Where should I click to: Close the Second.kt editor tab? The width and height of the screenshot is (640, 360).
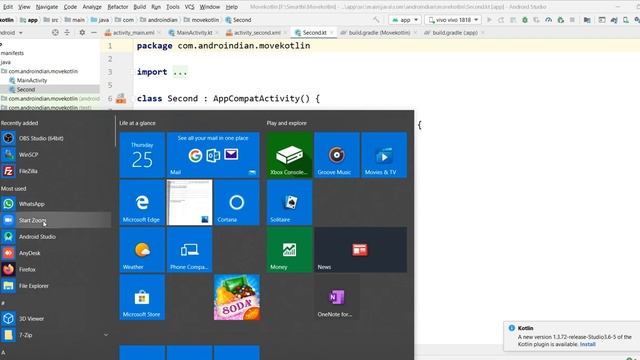pyautogui.click(x=331, y=33)
